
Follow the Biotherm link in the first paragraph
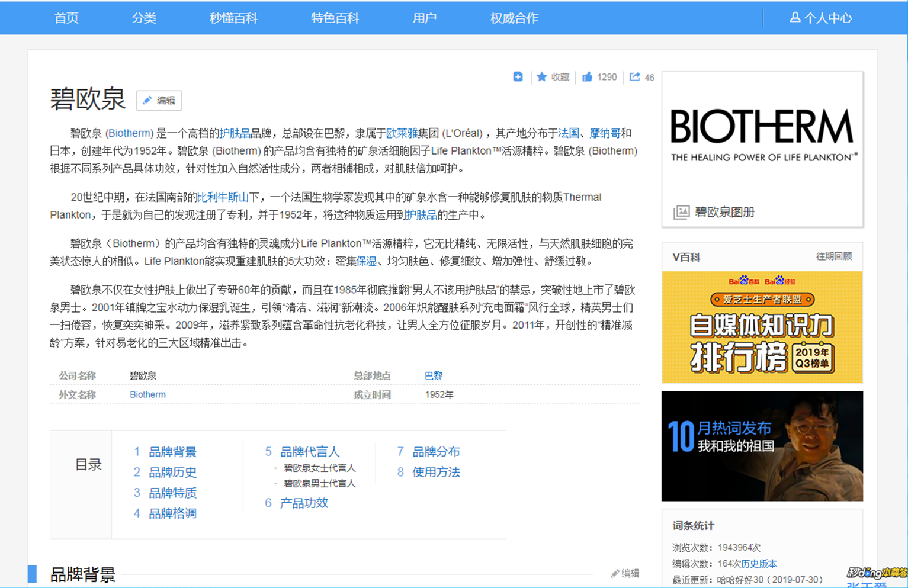point(130,133)
